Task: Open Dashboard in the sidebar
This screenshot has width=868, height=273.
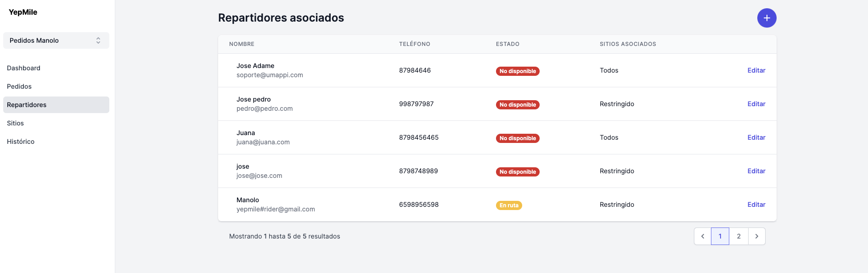Action: point(23,68)
